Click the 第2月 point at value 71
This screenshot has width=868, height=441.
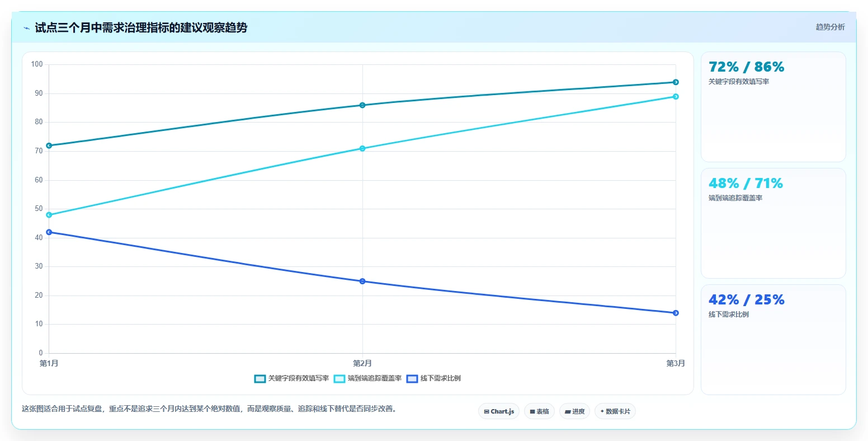pos(362,148)
